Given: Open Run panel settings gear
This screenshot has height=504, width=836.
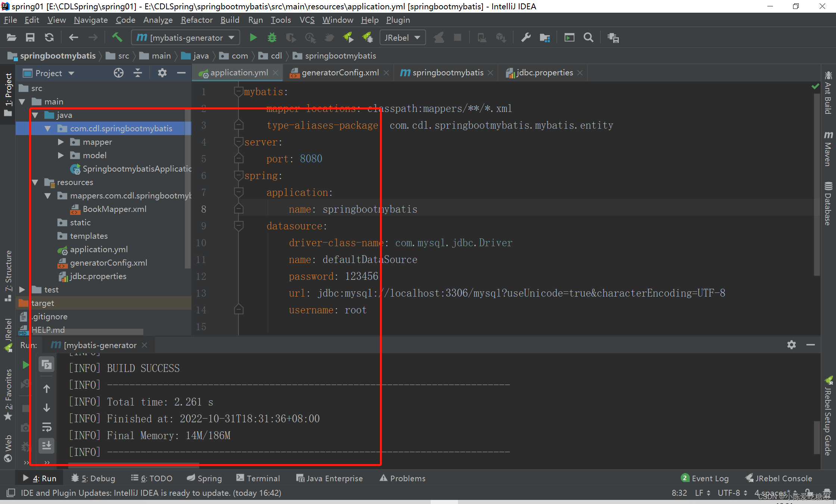Looking at the screenshot, I should click(791, 345).
